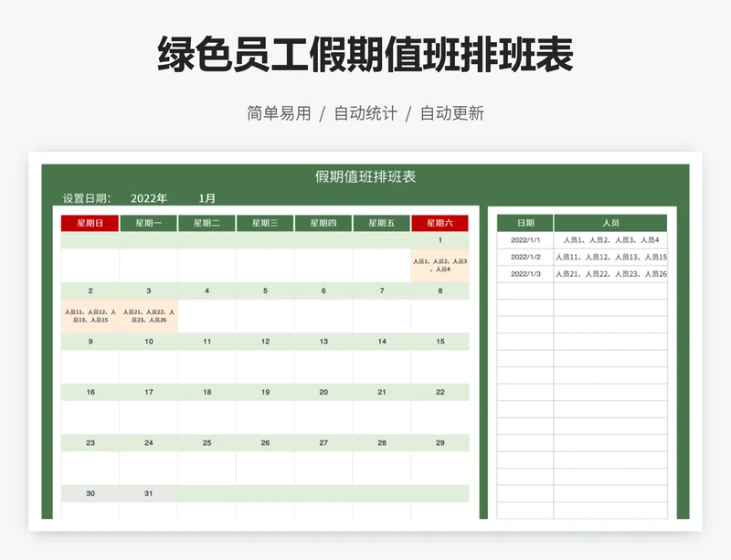Click calendar date 30 cell
The image size is (731, 560).
pyautogui.click(x=90, y=494)
